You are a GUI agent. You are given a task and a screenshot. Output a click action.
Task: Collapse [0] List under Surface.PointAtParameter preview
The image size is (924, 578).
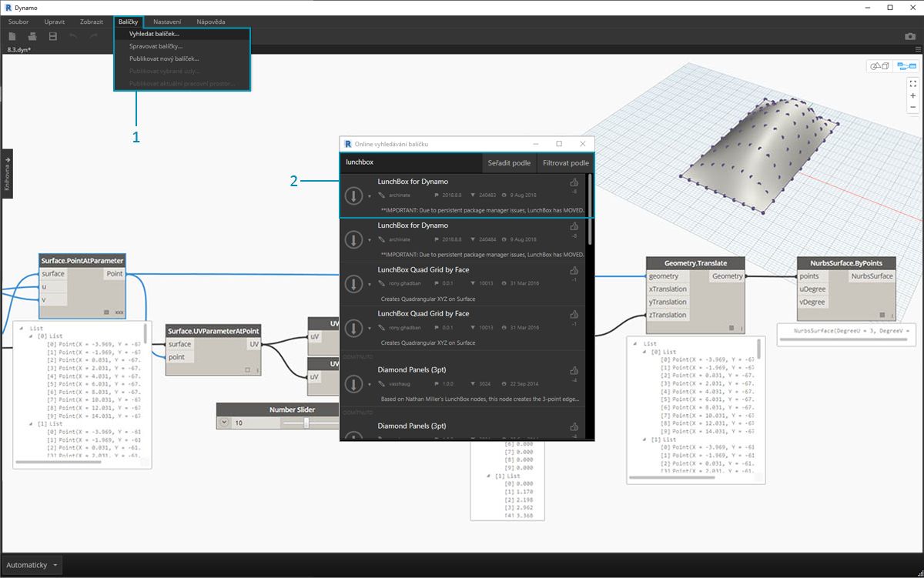click(32, 336)
